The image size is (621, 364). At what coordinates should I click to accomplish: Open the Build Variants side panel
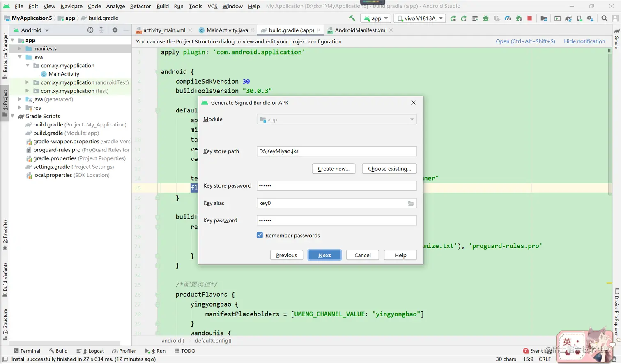pos(5,279)
